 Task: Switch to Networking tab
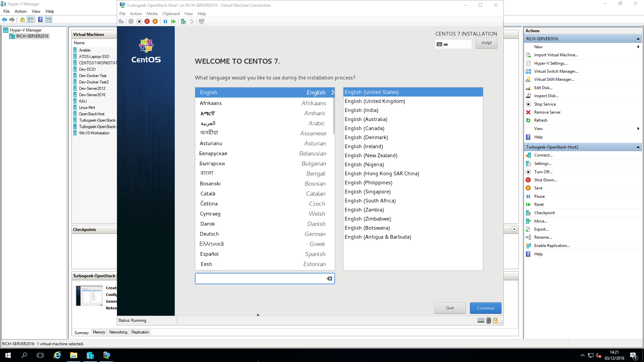pos(118,332)
